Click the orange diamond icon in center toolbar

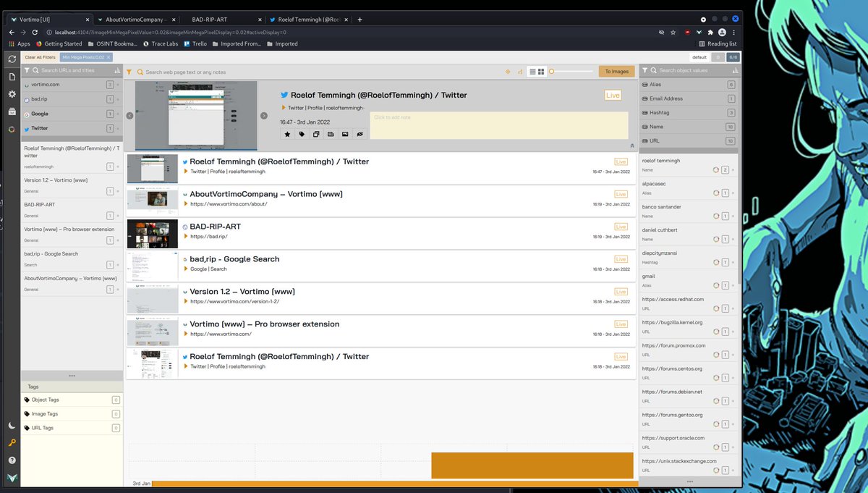[x=507, y=72]
